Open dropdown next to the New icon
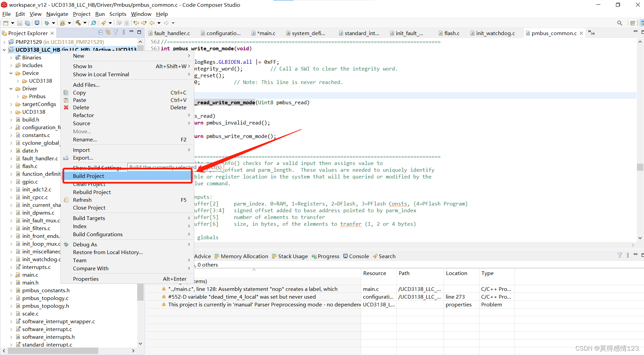 pos(13,23)
